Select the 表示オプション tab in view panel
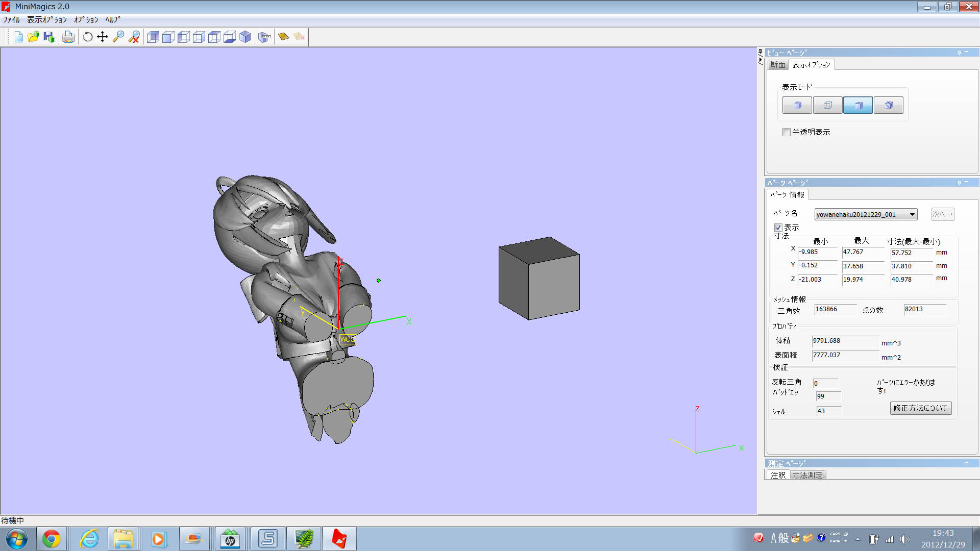Screen dimensions: 980x551 click(x=812, y=65)
